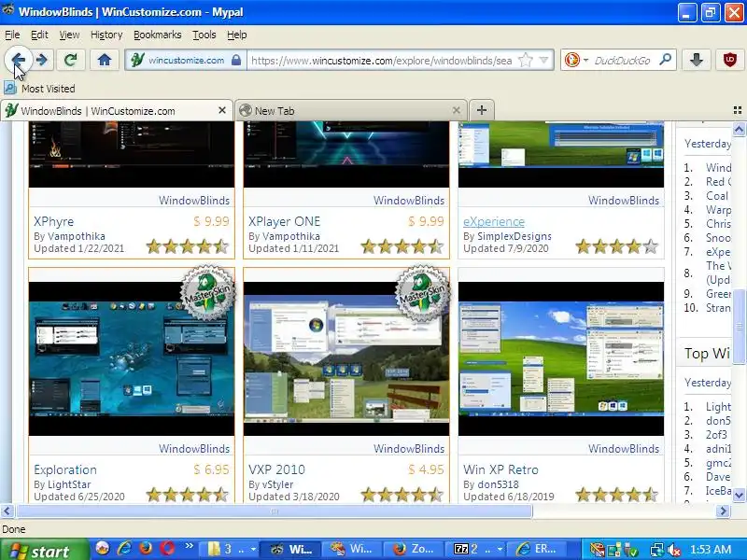Screen dimensions: 747x560
Task: Open the Windows start button
Action: 44,550
